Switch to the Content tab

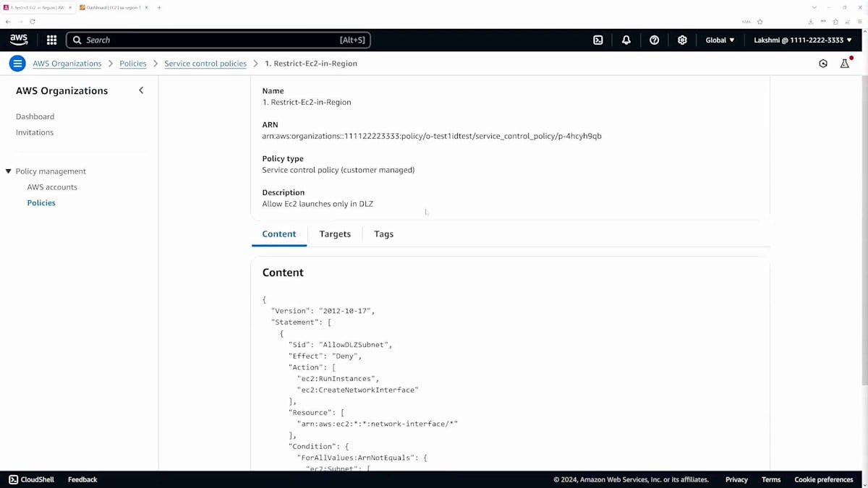[x=279, y=234]
